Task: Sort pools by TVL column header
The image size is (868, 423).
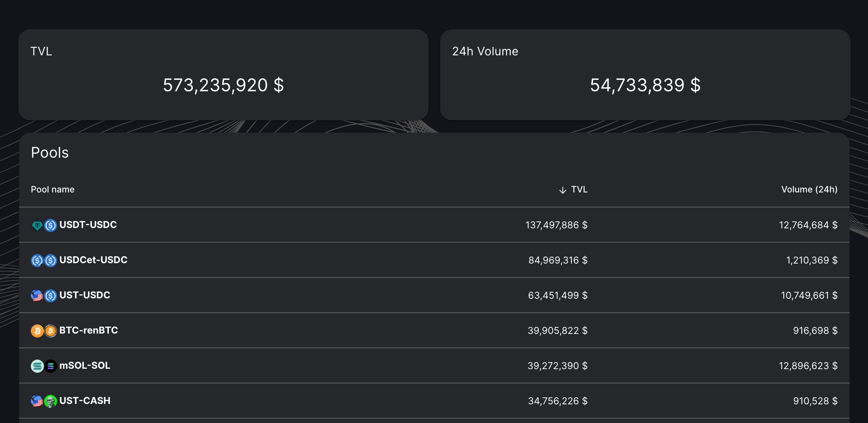Action: (579, 190)
